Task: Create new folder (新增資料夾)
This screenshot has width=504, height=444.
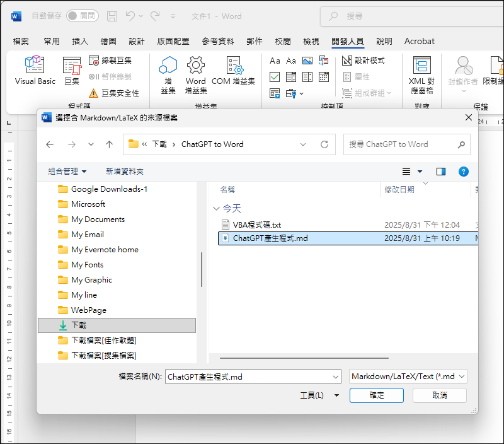Action: pos(125,172)
